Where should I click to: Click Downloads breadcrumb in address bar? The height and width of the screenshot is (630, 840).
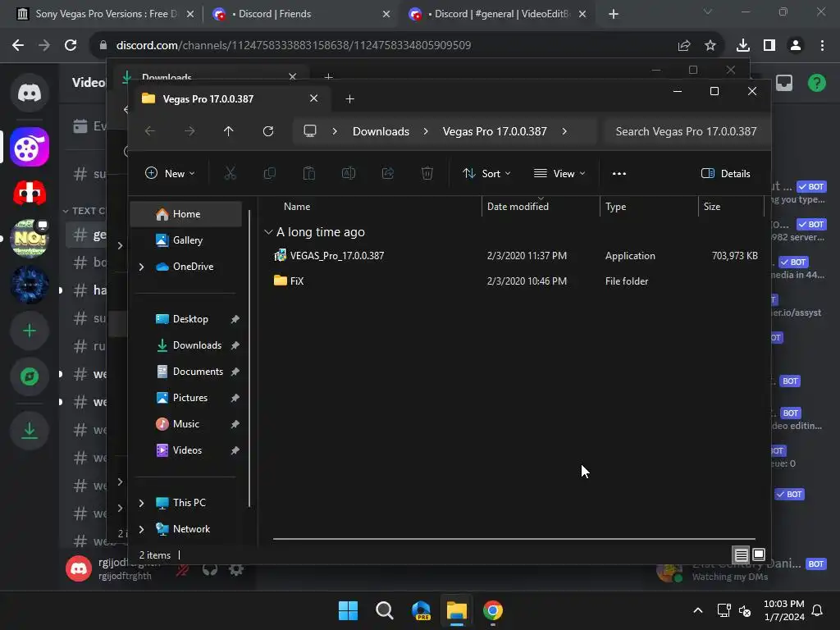pos(381,131)
